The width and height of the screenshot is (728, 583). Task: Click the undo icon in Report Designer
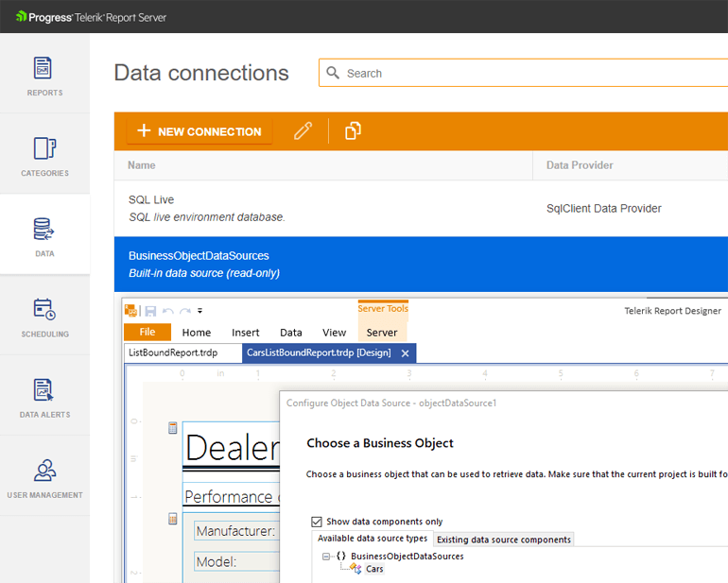(x=168, y=311)
